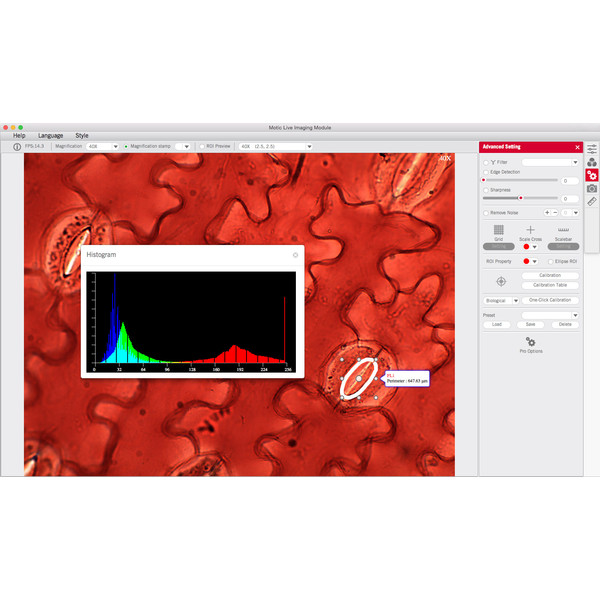
Task: Click the 40X stamp on the image
Action: point(445,158)
